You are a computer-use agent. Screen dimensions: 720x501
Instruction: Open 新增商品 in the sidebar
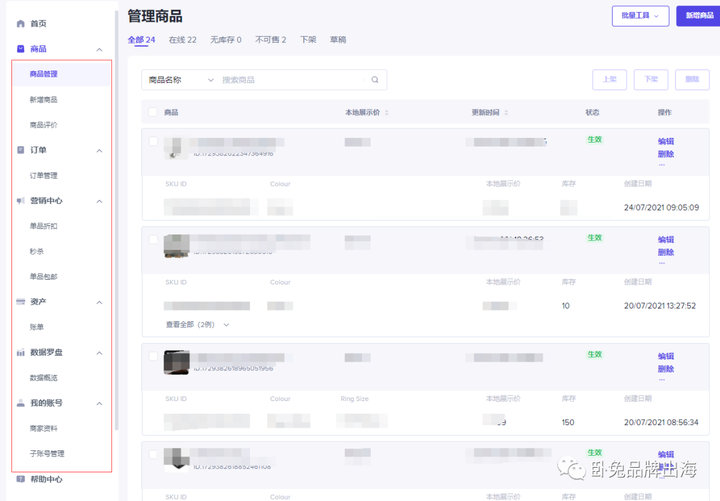click(44, 100)
